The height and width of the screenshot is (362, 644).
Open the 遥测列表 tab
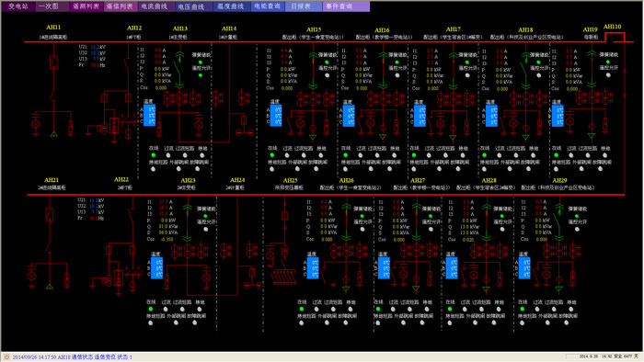pos(86,6)
